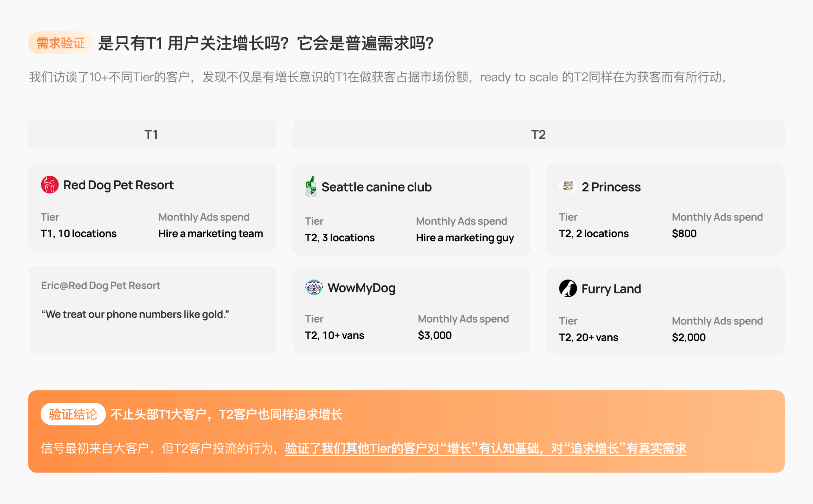Click the 2 Princess title
The width and height of the screenshot is (813, 504).
611,187
